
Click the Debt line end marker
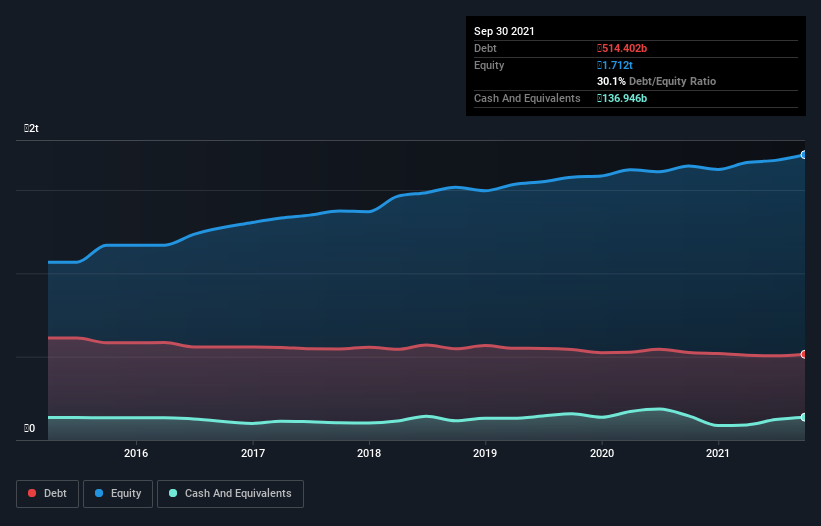tap(804, 354)
